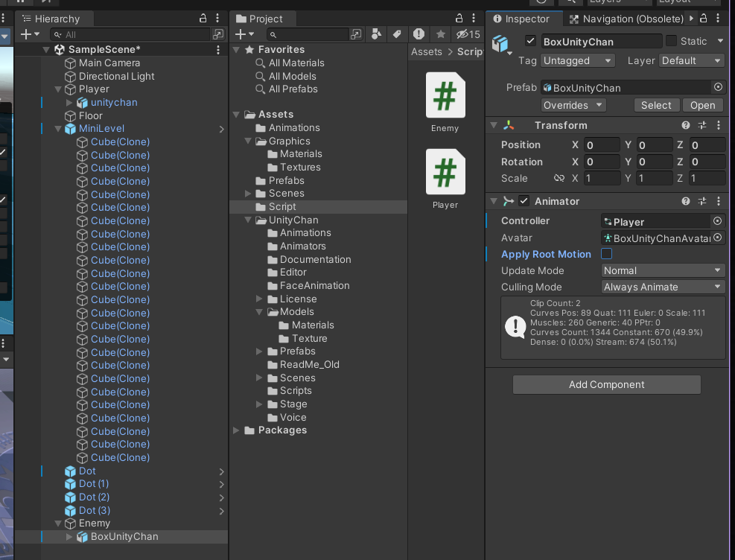This screenshot has width=735, height=560.
Task: Open the Transform component help icon
Action: pyautogui.click(x=686, y=125)
